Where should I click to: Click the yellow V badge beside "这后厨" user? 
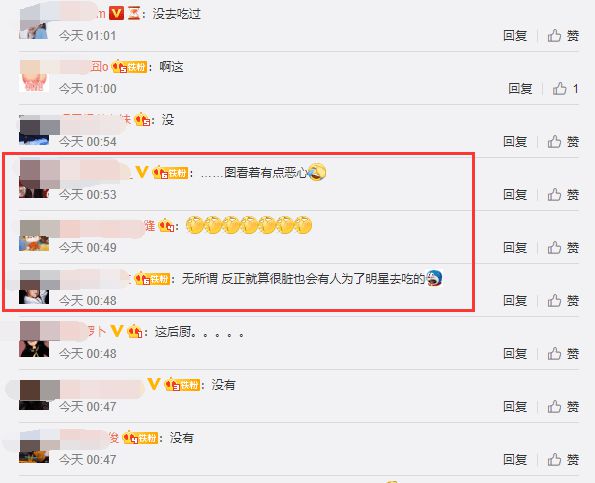point(117,331)
